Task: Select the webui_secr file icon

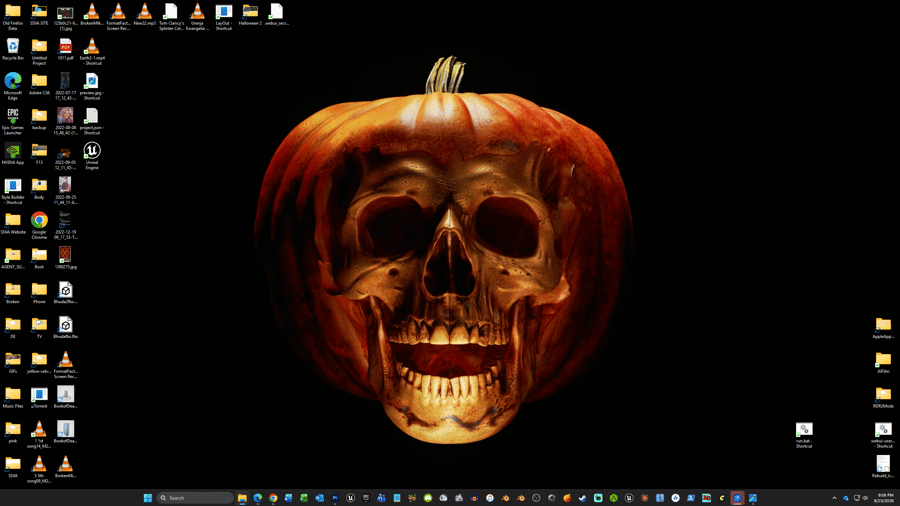Action: coord(277,15)
